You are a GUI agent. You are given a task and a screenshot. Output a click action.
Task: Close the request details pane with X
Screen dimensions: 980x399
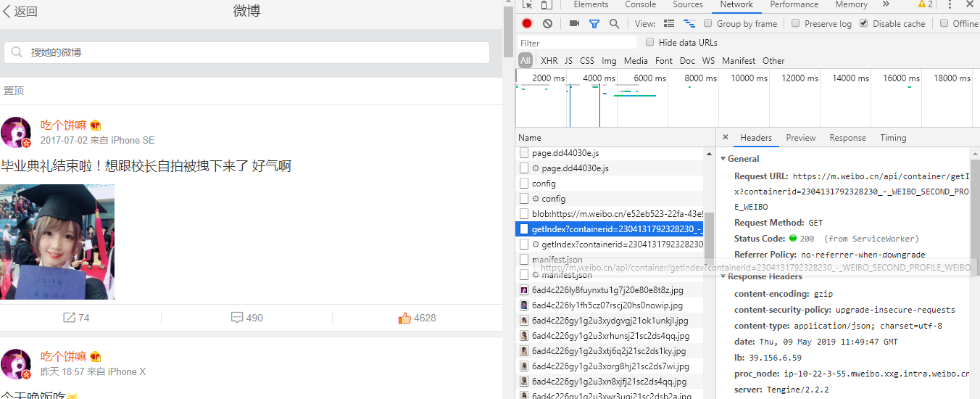pos(726,137)
